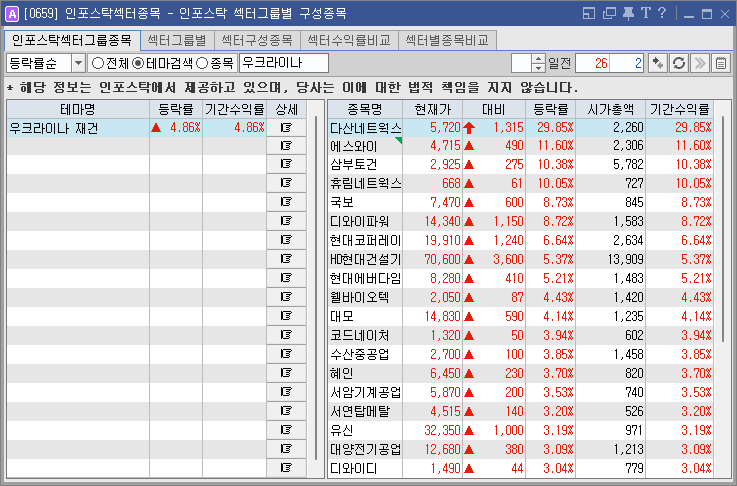
Task: Sort by 시가총액 column header
Action: [x=610, y=110]
